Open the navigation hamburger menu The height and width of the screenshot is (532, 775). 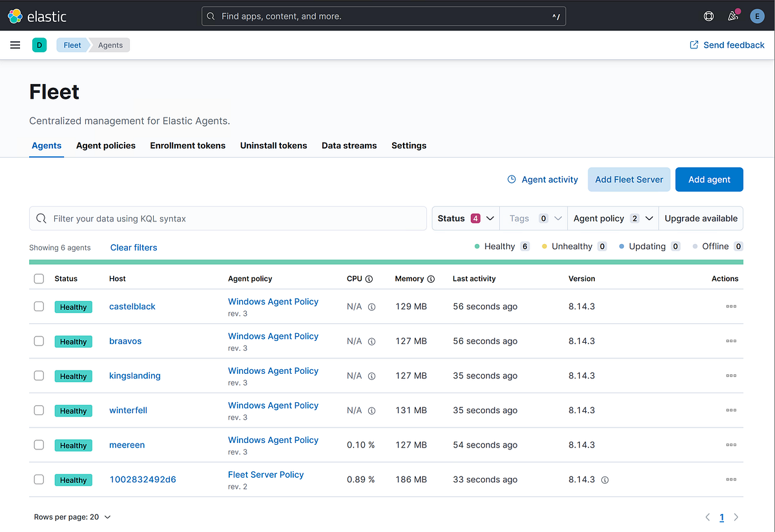[x=15, y=45]
